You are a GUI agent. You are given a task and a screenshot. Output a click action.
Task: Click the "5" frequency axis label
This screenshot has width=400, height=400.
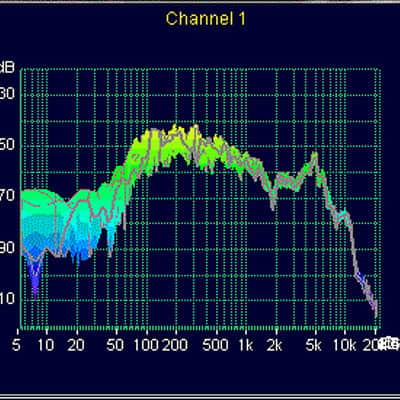pyautogui.click(x=16, y=345)
